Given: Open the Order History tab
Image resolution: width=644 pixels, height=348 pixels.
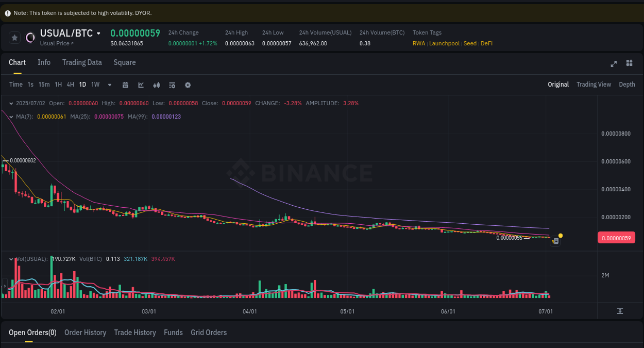Looking at the screenshot, I should tap(85, 333).
